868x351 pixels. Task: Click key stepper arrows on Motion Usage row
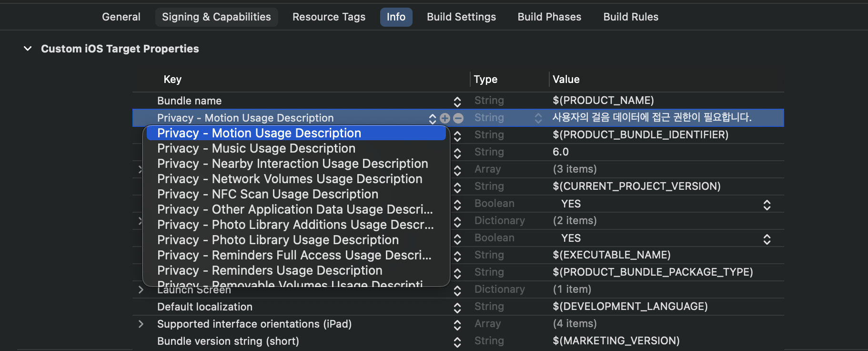pyautogui.click(x=432, y=118)
